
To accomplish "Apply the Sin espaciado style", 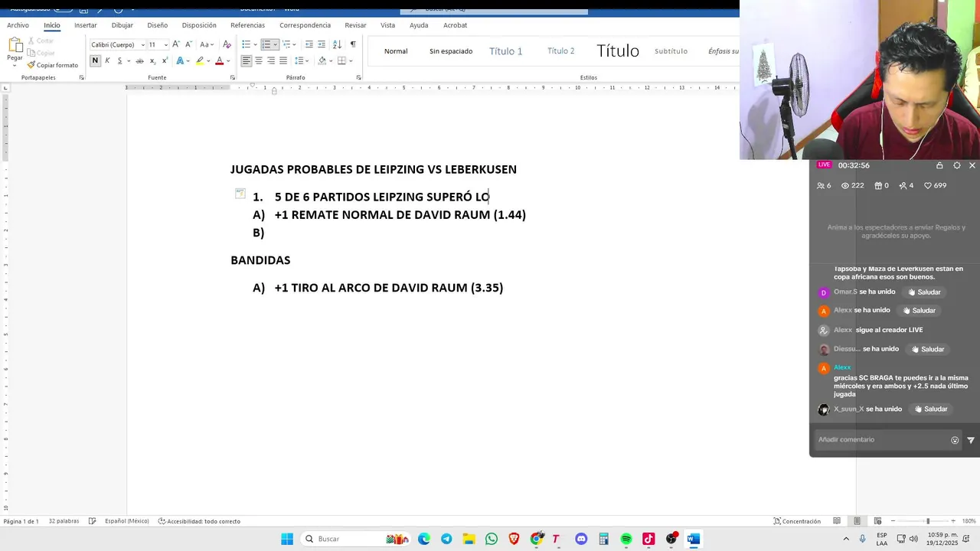I will coord(451,51).
